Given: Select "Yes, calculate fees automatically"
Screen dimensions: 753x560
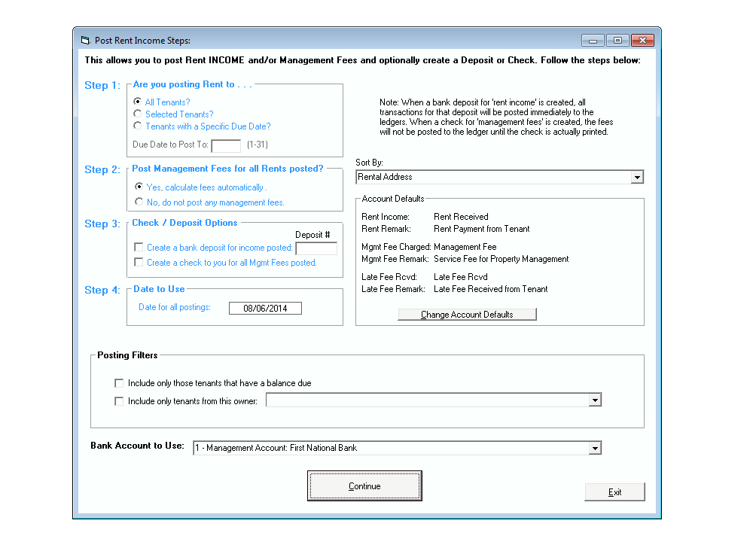Looking at the screenshot, I should 139,187.
